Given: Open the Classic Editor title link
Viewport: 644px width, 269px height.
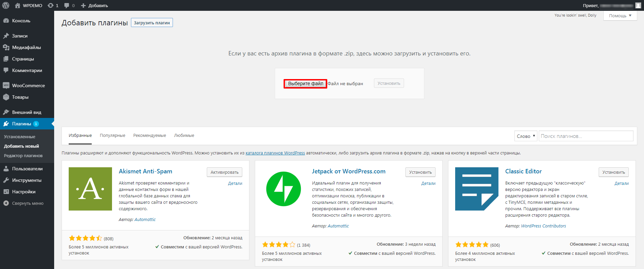Looking at the screenshot, I should pos(524,171).
